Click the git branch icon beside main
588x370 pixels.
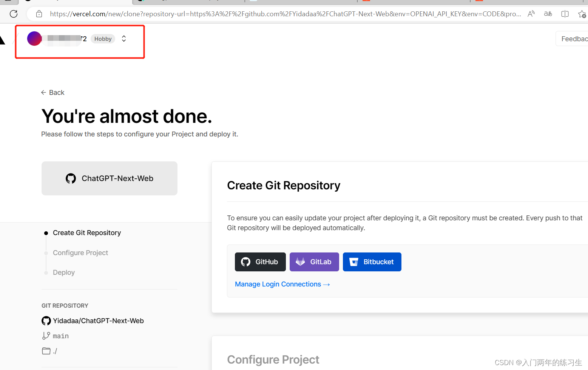46,336
